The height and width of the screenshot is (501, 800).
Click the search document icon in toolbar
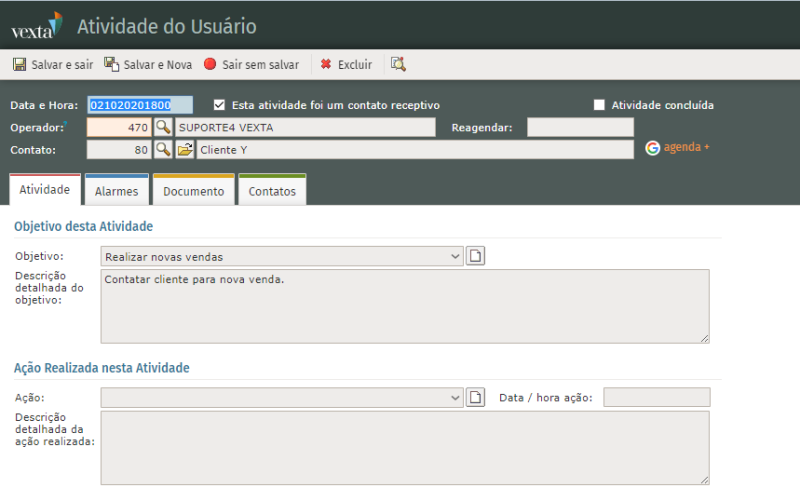pyautogui.click(x=398, y=64)
